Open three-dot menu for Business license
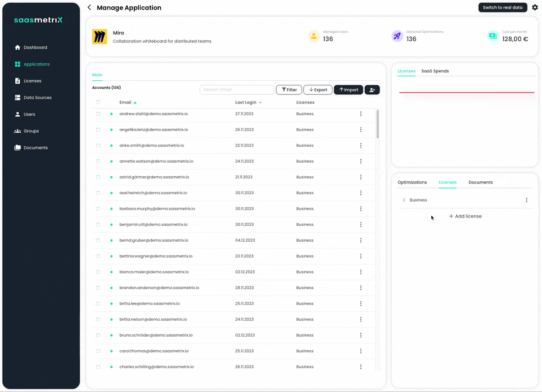 (x=526, y=201)
